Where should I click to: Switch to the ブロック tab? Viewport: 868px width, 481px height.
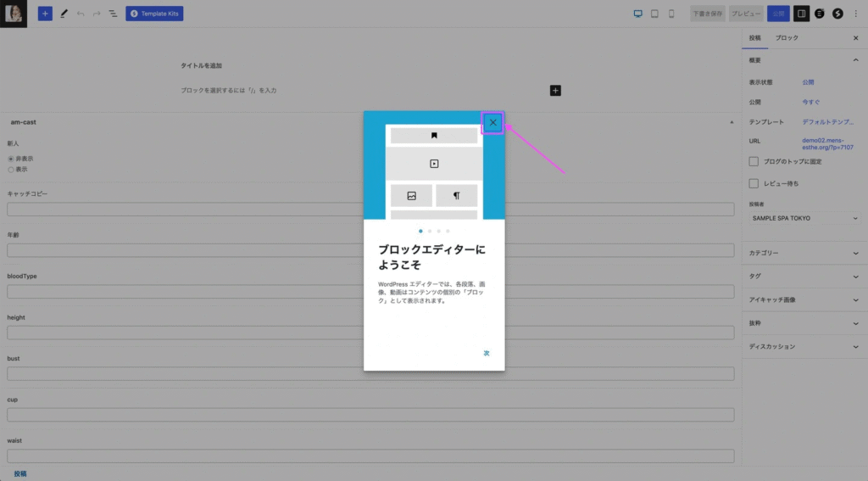[x=787, y=38]
